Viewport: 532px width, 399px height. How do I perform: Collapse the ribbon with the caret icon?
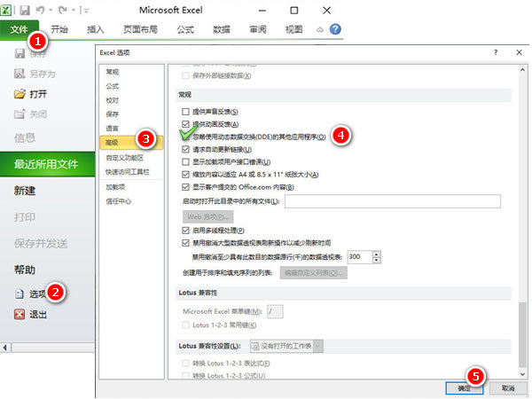[320, 30]
